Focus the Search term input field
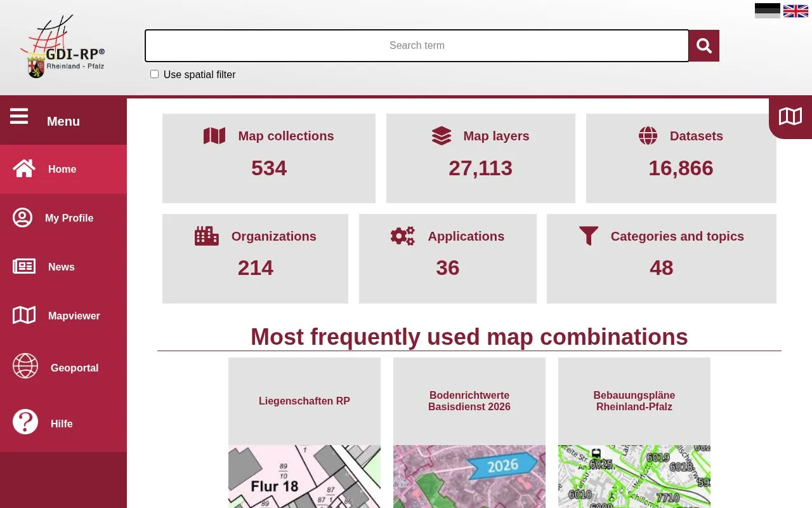 (x=417, y=46)
